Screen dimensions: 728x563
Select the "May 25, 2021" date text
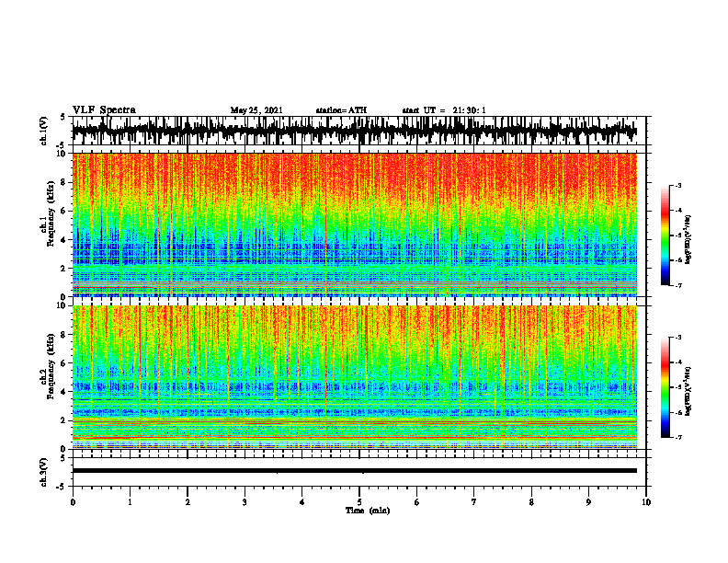(x=256, y=110)
